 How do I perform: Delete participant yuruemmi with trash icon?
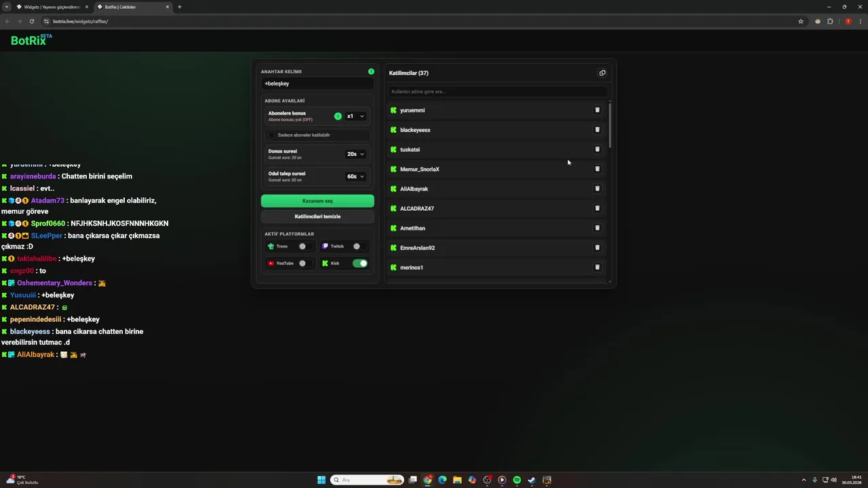tap(597, 110)
